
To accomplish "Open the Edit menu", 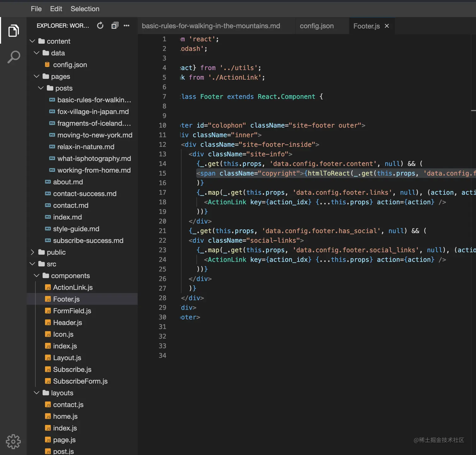I will pyautogui.click(x=56, y=9).
